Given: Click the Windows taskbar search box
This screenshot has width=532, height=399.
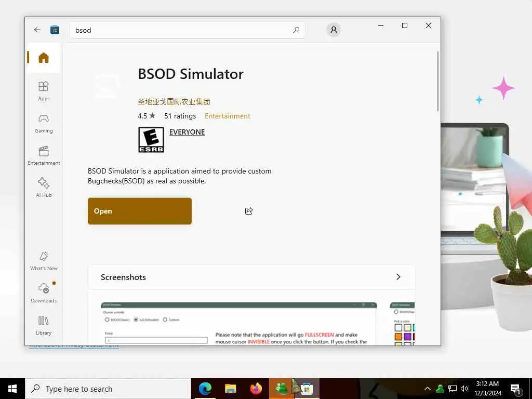Looking at the screenshot, I should pos(108,389).
